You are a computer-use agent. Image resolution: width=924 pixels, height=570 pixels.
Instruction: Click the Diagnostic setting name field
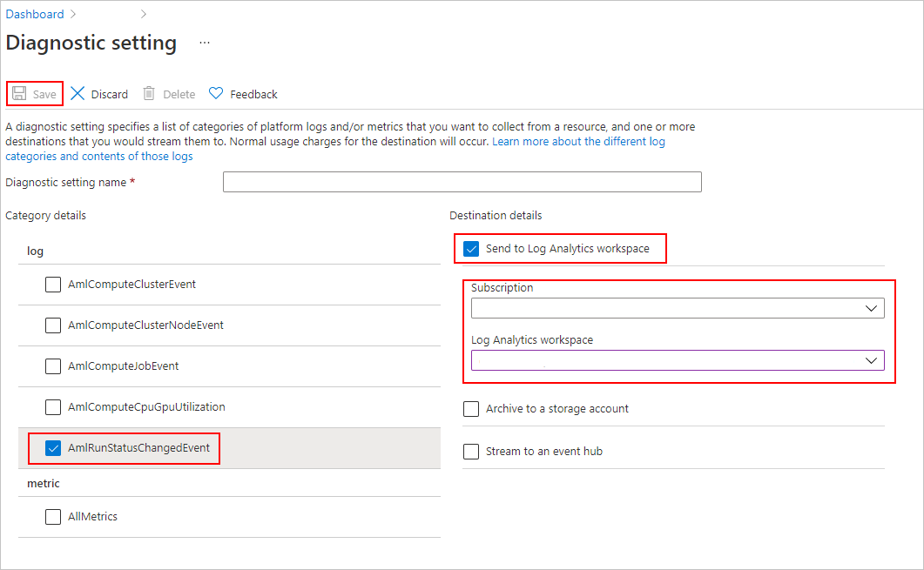[x=462, y=182]
